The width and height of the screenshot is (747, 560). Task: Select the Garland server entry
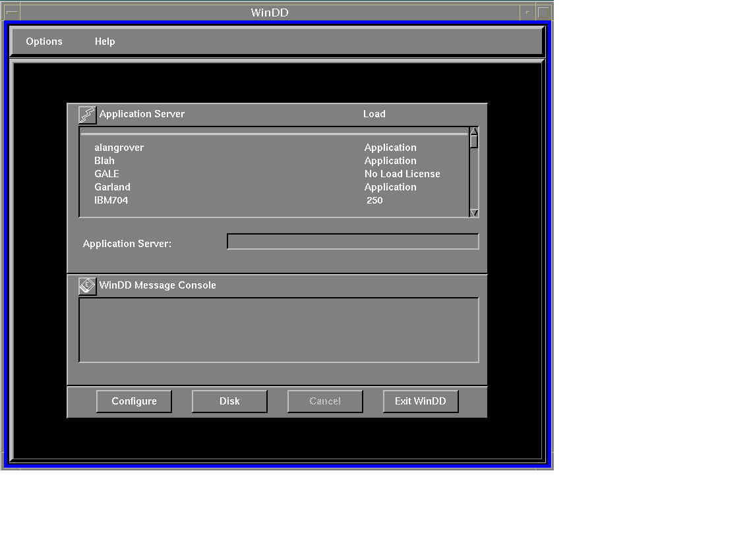tap(113, 187)
